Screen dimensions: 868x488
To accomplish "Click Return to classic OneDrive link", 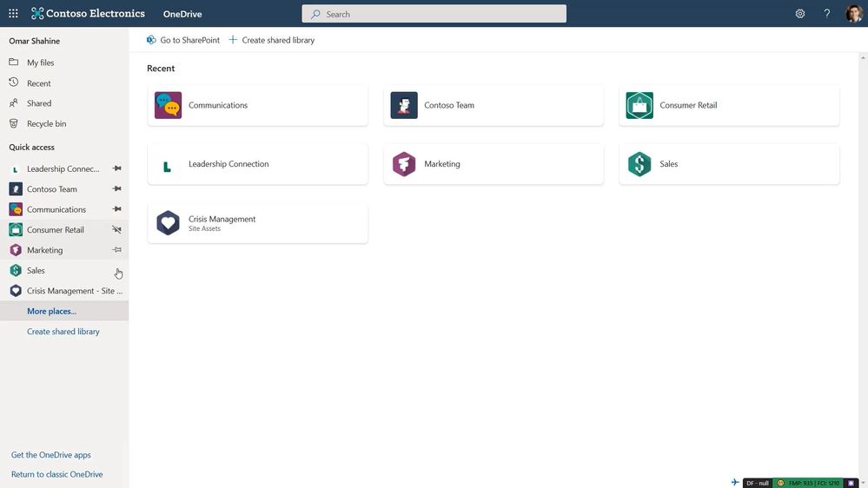I will pos(57,474).
